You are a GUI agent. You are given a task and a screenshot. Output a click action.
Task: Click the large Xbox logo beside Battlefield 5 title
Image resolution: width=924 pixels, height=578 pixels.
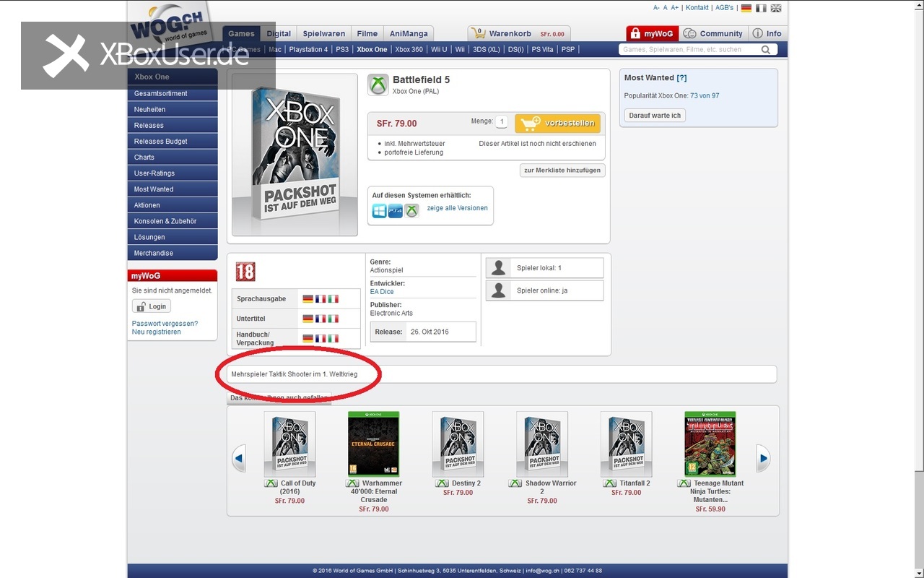(x=378, y=85)
